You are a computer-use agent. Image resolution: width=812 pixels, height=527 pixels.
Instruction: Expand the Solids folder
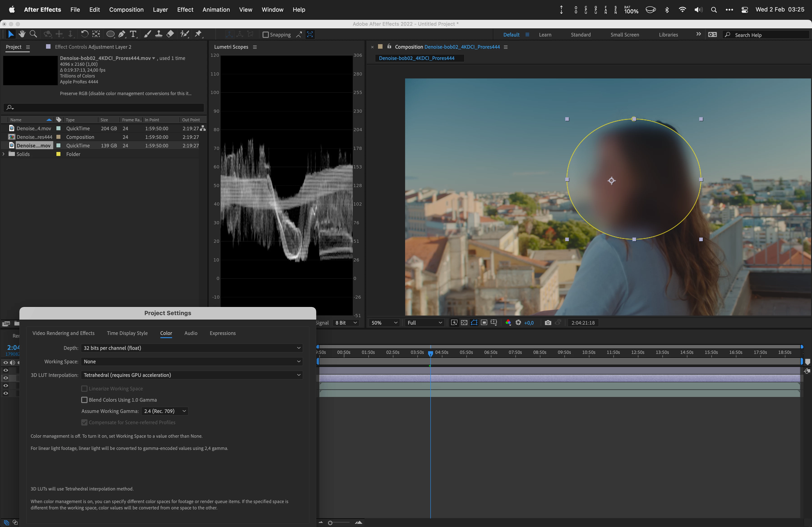coord(4,154)
